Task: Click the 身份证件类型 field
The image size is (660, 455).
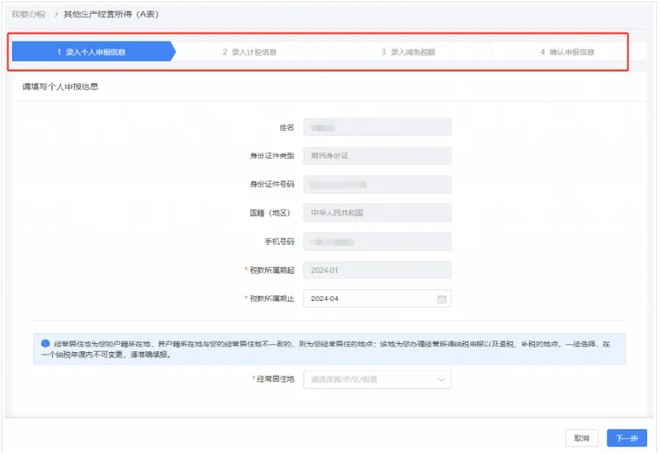Action: 377,156
